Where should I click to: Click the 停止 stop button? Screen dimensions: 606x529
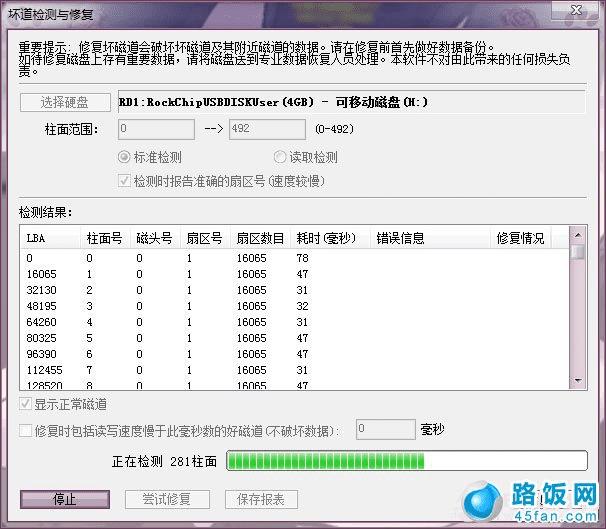pyautogui.click(x=65, y=500)
